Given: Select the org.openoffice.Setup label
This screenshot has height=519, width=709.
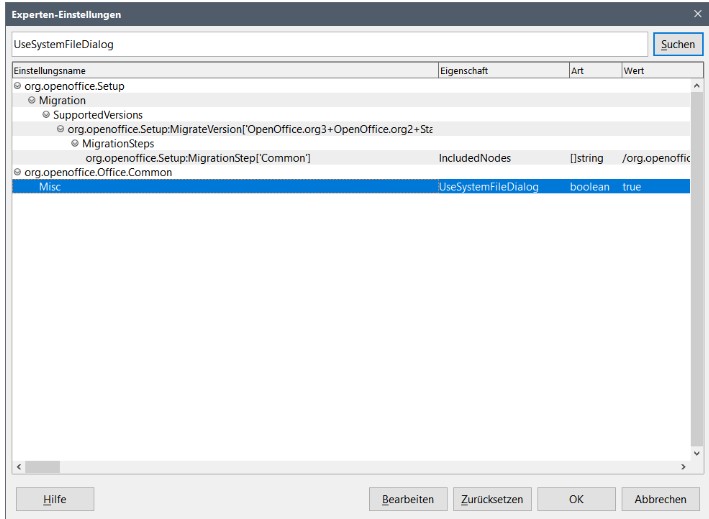Looking at the screenshot, I should tap(75, 86).
